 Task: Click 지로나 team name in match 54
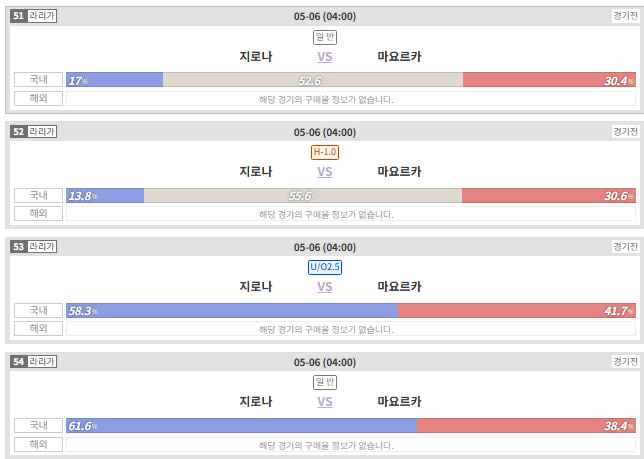click(x=256, y=402)
